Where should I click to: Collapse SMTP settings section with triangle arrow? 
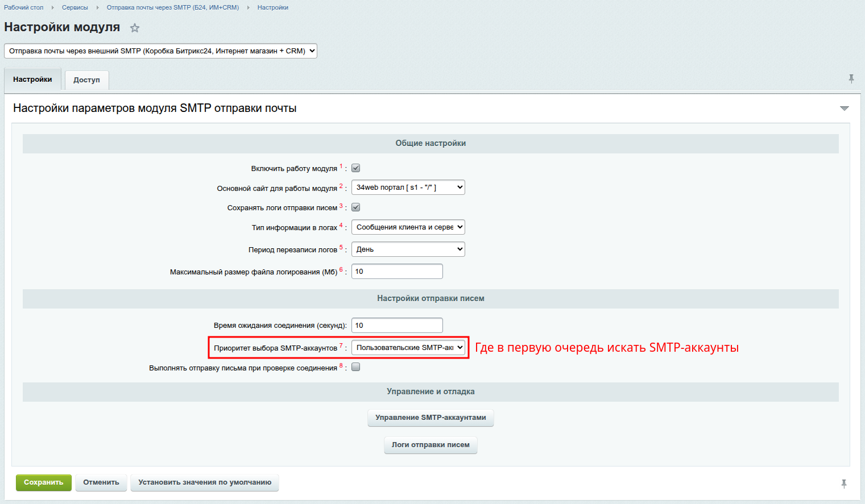(x=845, y=109)
